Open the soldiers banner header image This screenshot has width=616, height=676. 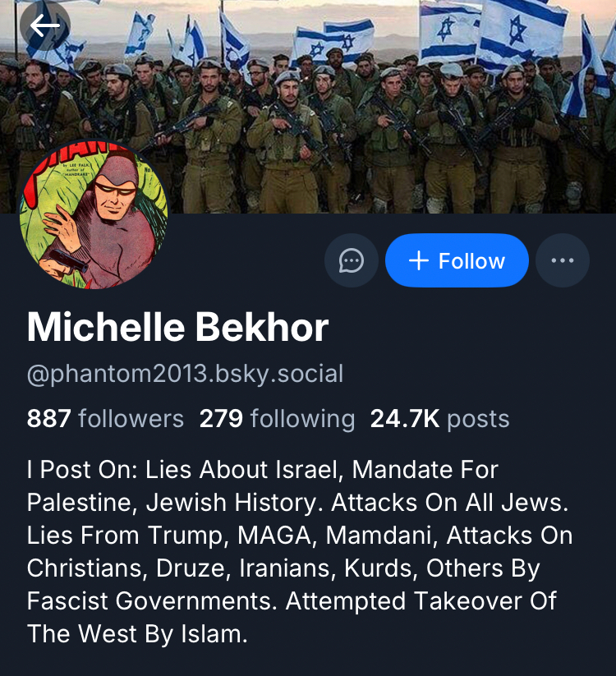point(308,107)
